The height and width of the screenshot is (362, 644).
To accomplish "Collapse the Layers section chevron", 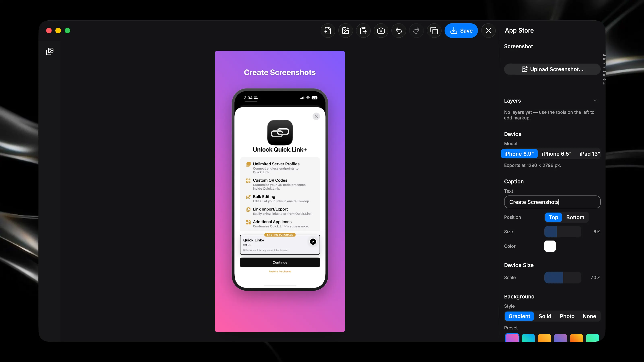I will 595,101.
